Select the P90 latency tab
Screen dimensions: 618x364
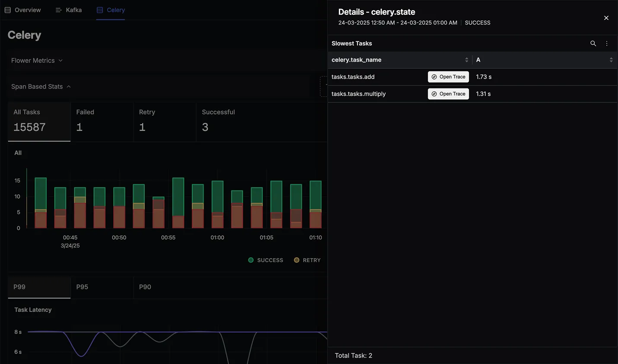pyautogui.click(x=165, y=287)
